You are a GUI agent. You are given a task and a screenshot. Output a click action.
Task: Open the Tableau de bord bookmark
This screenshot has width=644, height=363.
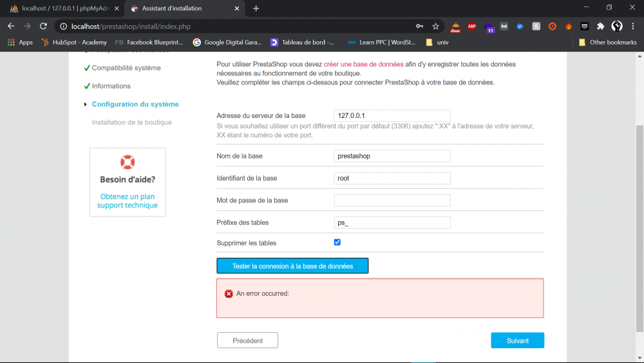click(302, 43)
